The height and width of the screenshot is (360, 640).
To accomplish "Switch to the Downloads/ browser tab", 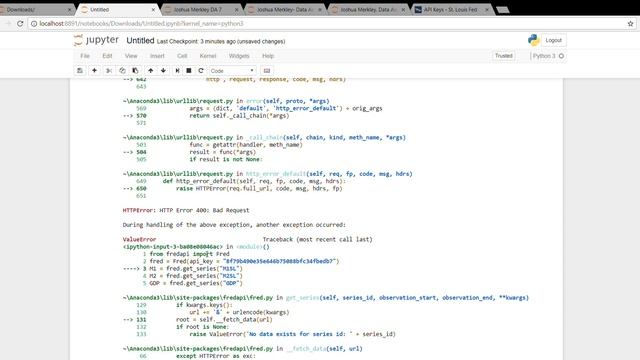I will (x=35, y=9).
